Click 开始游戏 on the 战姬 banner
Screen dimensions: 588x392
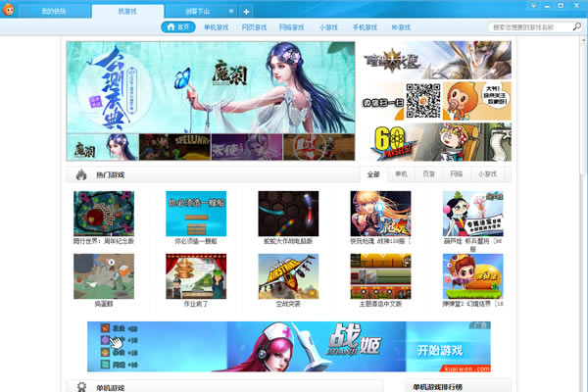point(440,351)
